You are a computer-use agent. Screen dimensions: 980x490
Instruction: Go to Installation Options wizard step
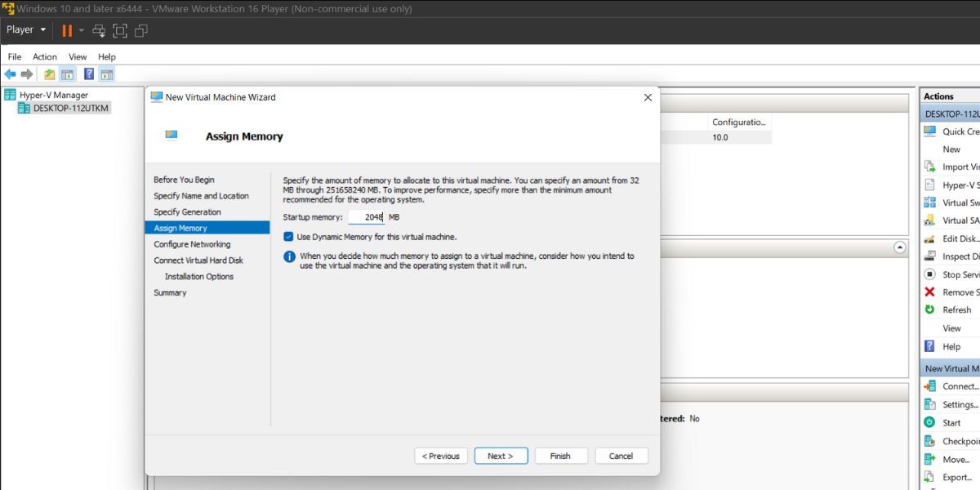coord(199,277)
